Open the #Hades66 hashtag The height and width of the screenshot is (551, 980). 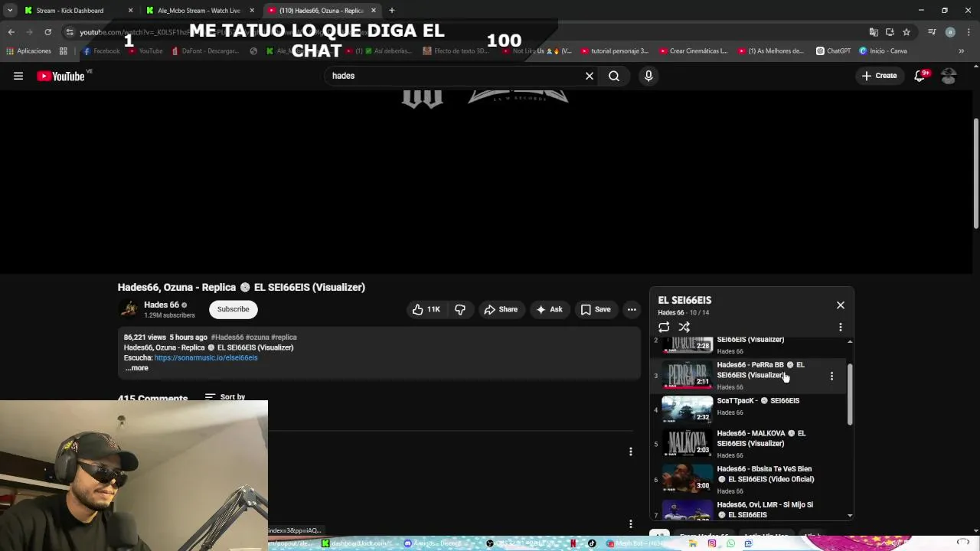click(x=227, y=337)
